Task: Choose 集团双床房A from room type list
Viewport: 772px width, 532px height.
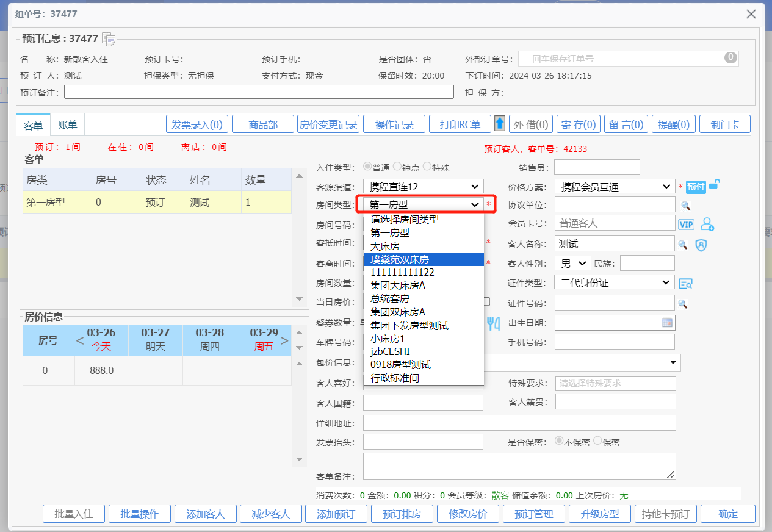Action: tap(424, 312)
